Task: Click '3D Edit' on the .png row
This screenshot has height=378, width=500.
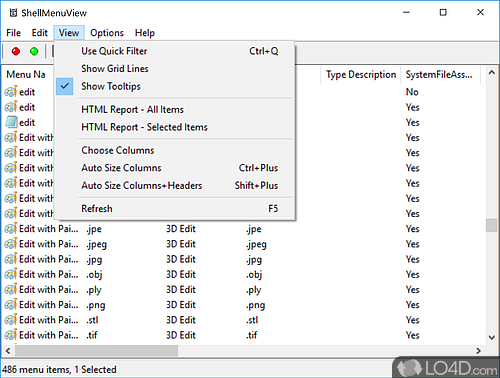Action: tap(181, 305)
